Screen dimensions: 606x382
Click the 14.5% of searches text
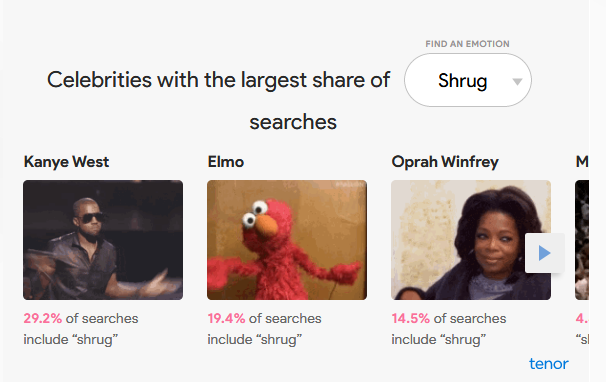coord(449,319)
